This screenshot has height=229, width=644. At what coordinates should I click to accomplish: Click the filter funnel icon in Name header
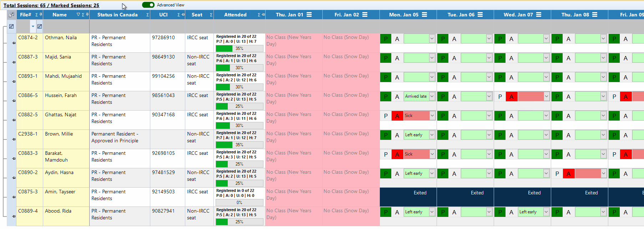click(78, 15)
